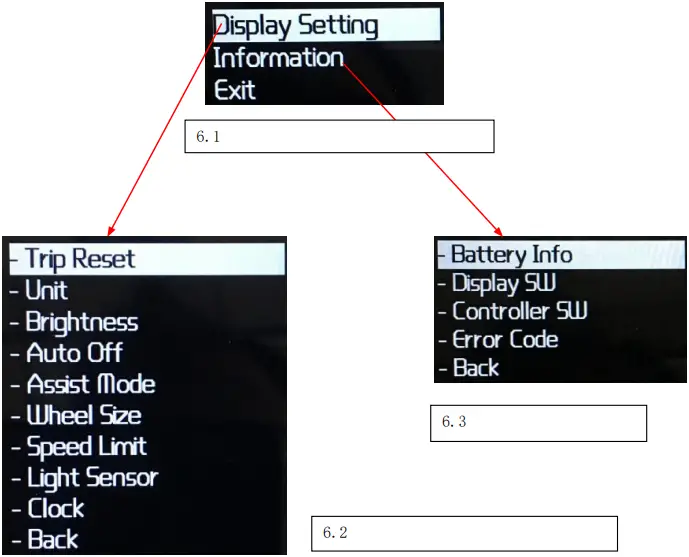Viewport: 689px width, 557px height.
Task: Open the Error Code entry
Action: click(x=505, y=340)
